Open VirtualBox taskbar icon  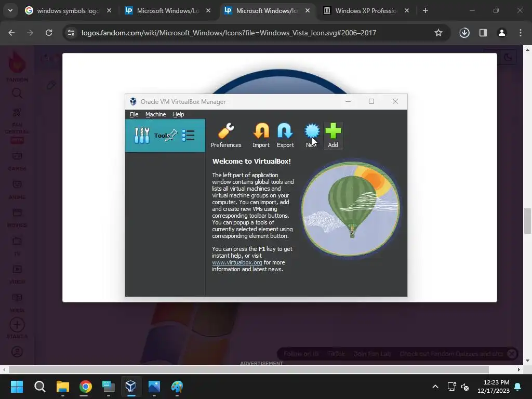(x=131, y=387)
